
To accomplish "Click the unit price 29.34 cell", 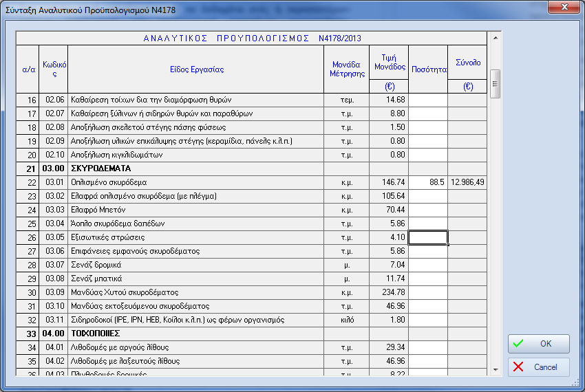I will tap(389, 347).
